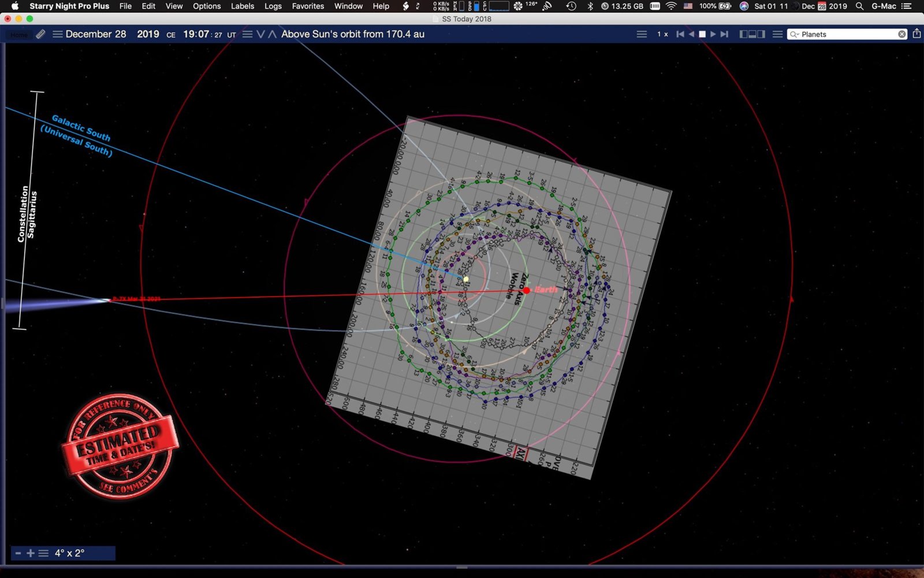This screenshot has width=924, height=578.
Task: Open the Options menu
Action: point(207,6)
